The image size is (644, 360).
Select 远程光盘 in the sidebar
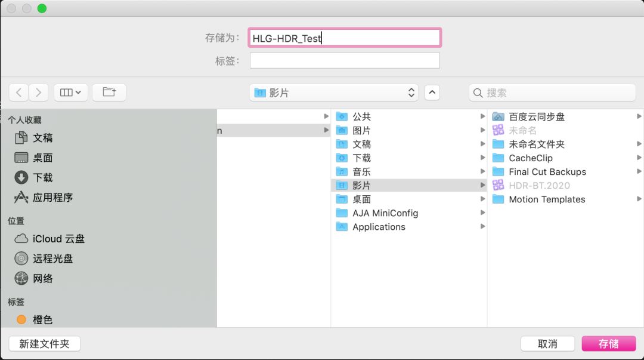pyautogui.click(x=52, y=259)
